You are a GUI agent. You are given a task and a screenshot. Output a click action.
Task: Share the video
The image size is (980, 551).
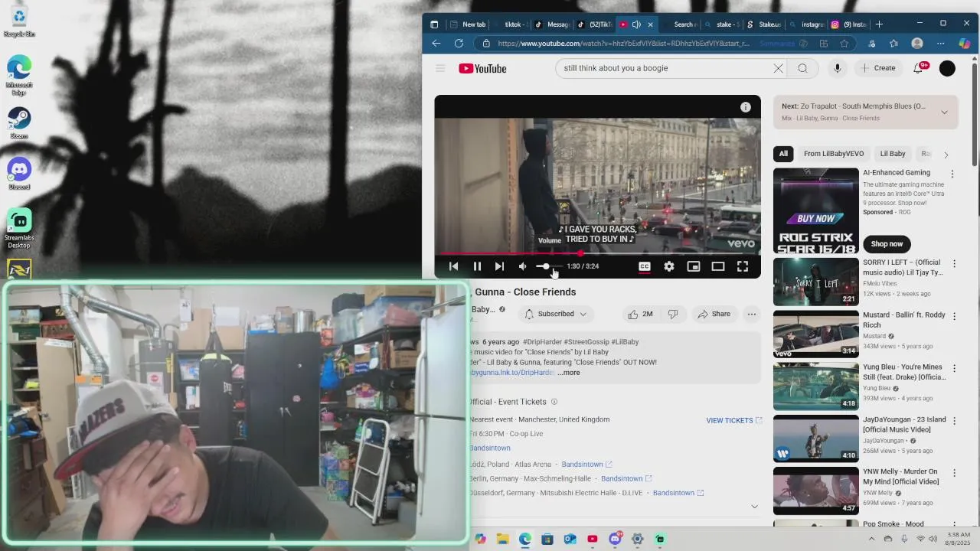click(714, 314)
